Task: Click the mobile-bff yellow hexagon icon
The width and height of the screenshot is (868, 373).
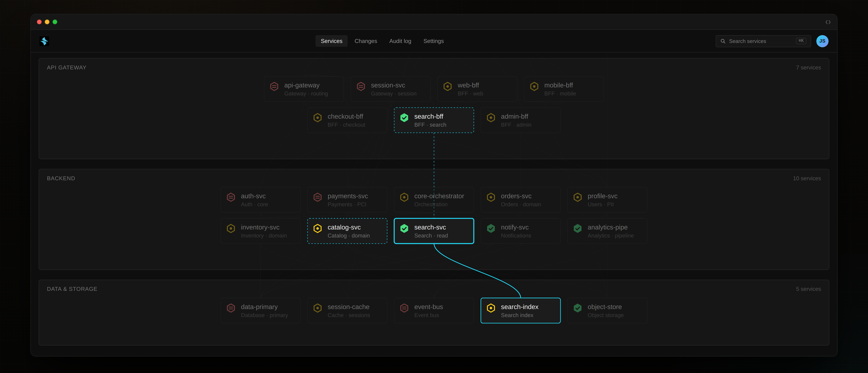Action: coord(534,87)
